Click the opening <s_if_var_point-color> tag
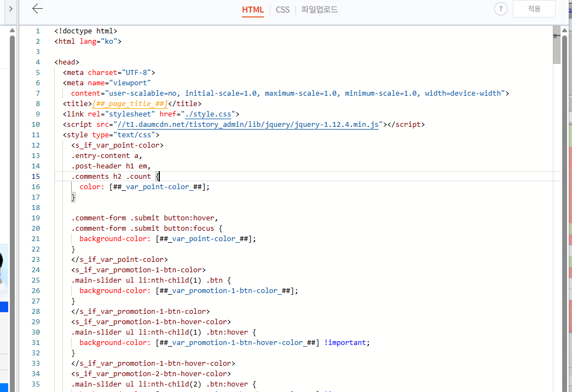This screenshot has height=392, width=572. (x=118, y=145)
